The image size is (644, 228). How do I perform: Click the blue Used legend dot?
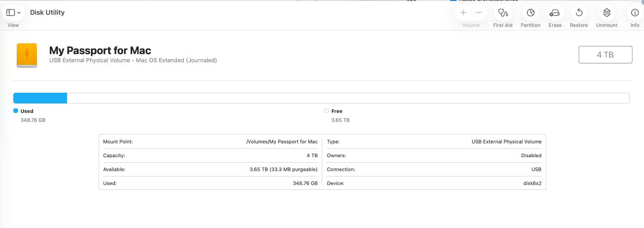point(16,111)
